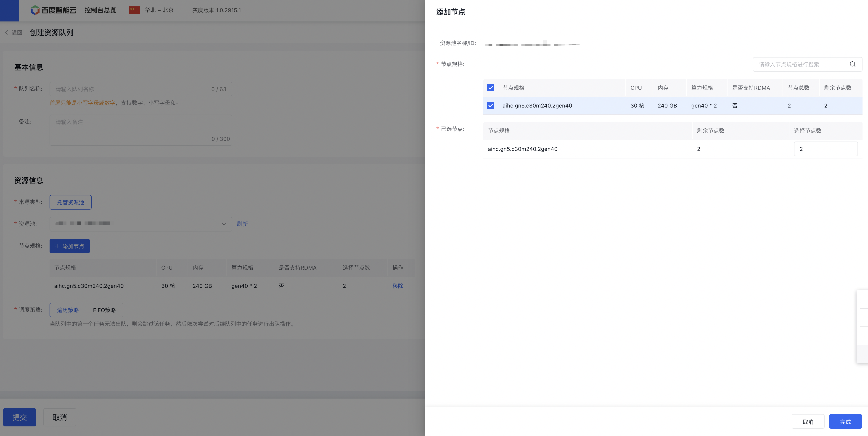Click the 30 核 cell in the panel table
The width and height of the screenshot is (868, 436).
(x=638, y=106)
